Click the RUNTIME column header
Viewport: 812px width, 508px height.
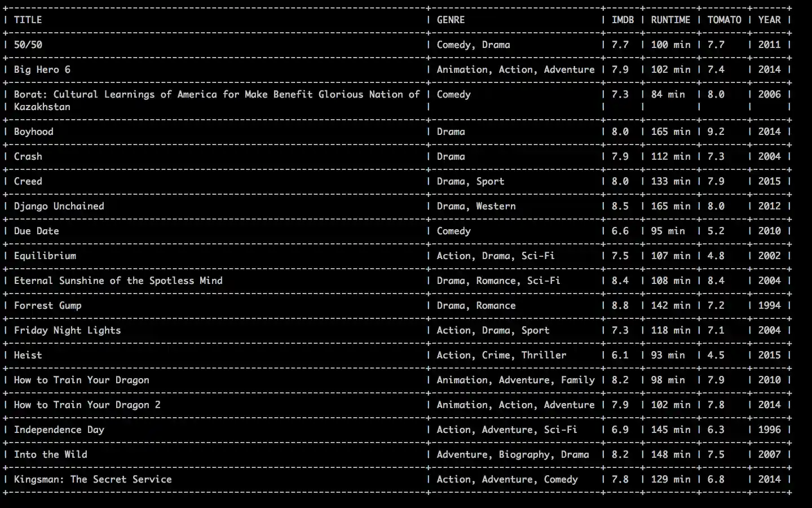670,20
